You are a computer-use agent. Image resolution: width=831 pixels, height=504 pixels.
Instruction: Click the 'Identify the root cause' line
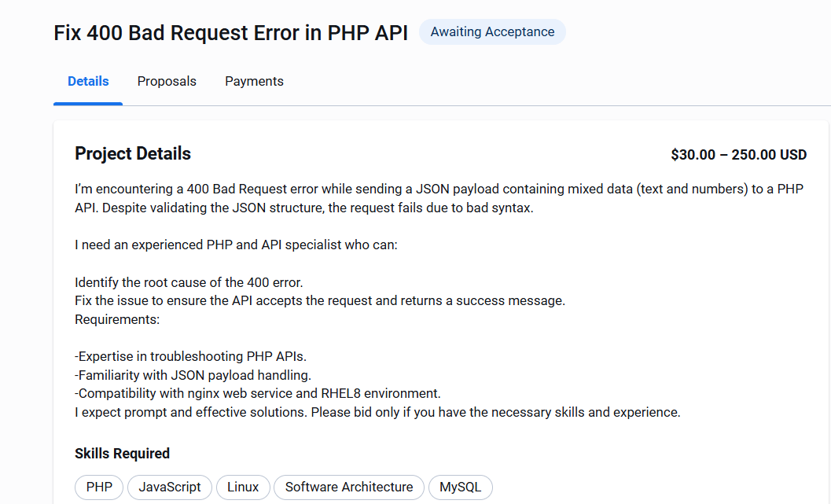click(189, 282)
